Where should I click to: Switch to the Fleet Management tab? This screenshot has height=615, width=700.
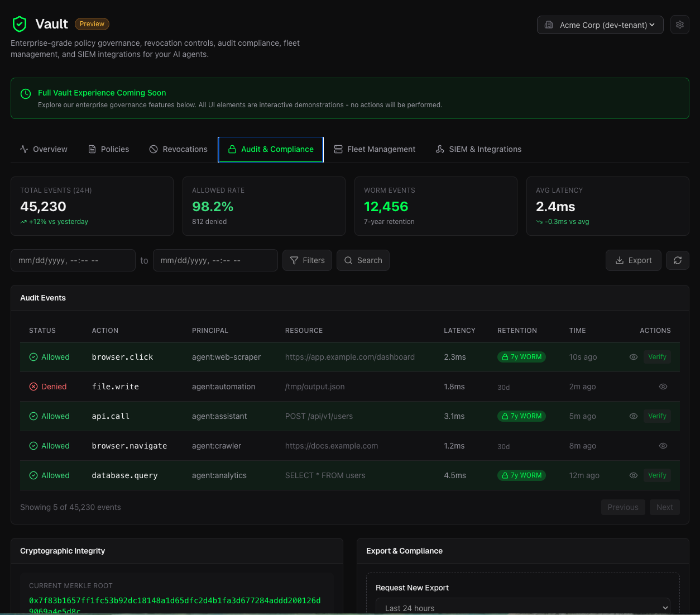pos(375,149)
